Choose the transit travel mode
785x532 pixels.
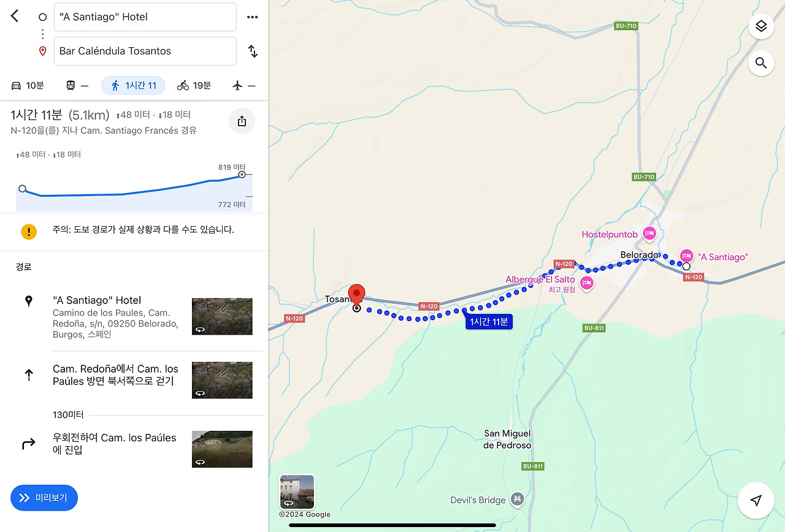[77, 86]
